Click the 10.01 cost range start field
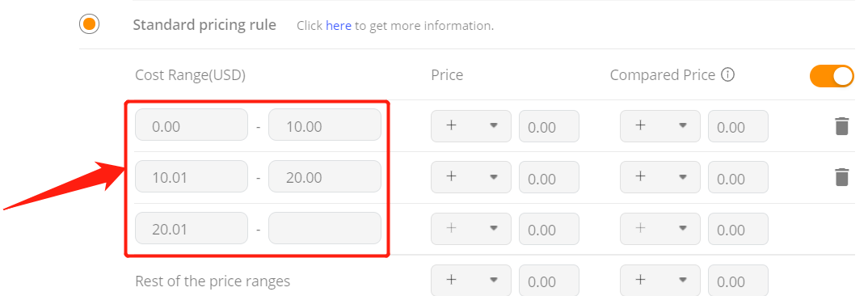The image size is (868, 296). 192,176
